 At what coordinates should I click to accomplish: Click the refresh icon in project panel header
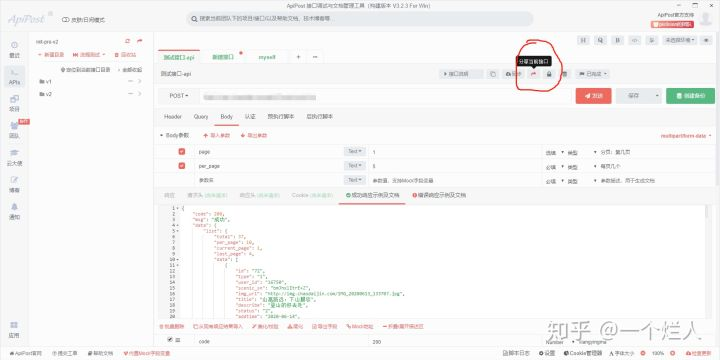(128, 41)
